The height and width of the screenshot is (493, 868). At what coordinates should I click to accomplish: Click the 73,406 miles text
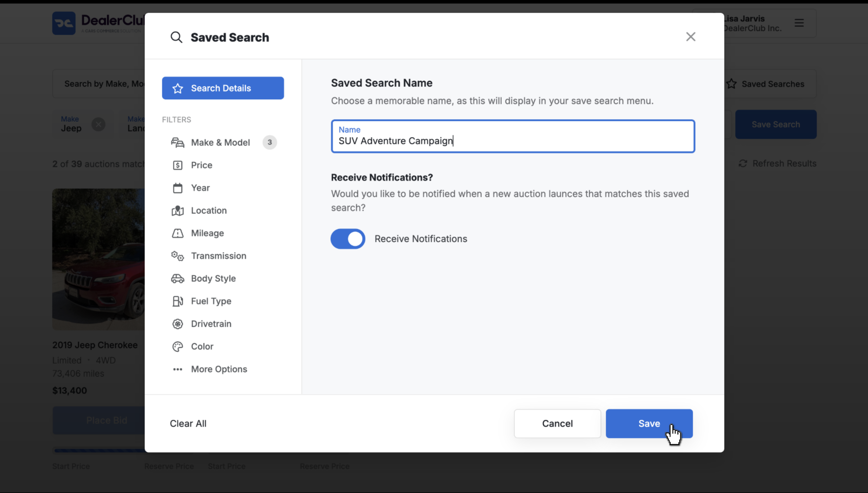point(78,374)
